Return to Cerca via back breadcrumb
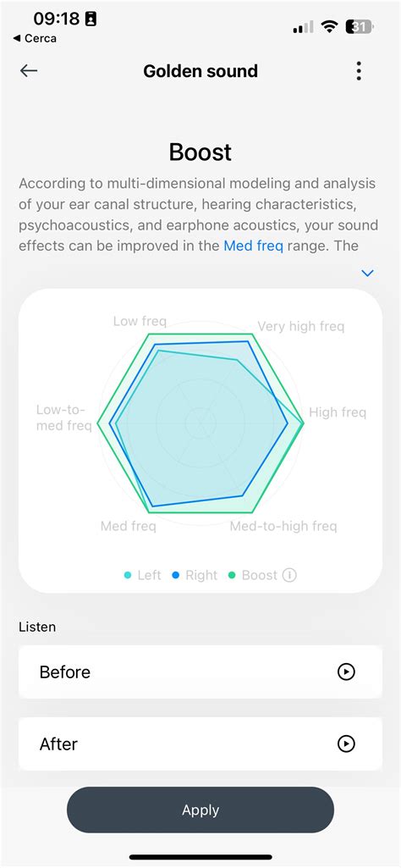The width and height of the screenshot is (401, 868). tap(35, 38)
